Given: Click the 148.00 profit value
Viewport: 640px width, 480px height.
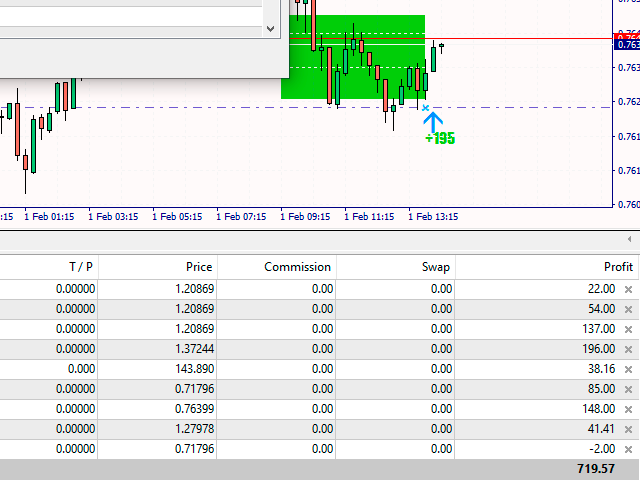Looking at the screenshot, I should click(598, 409).
